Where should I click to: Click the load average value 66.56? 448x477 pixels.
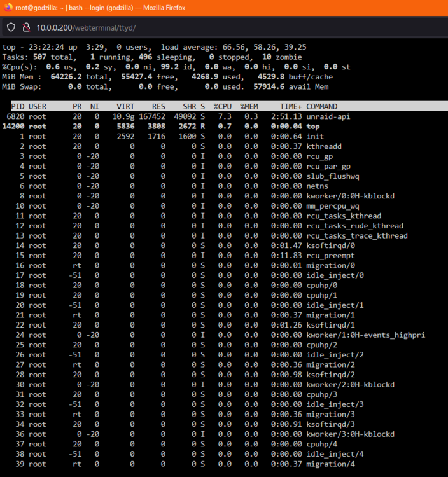click(234, 47)
